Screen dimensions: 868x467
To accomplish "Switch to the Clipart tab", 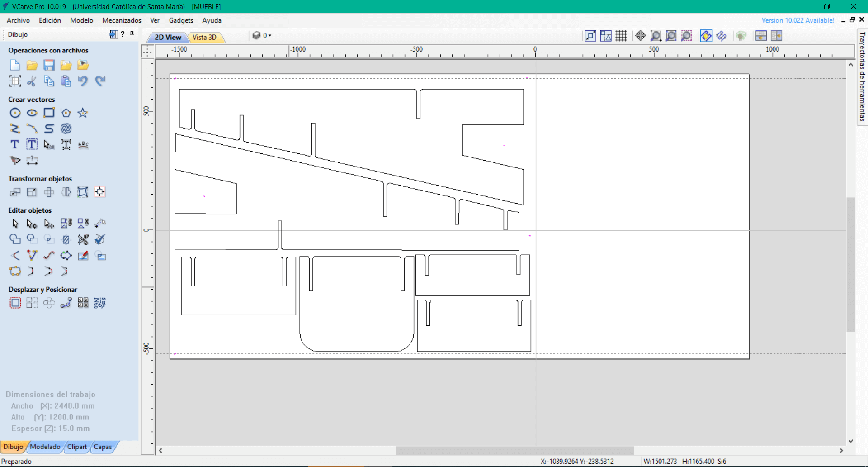I will click(77, 447).
